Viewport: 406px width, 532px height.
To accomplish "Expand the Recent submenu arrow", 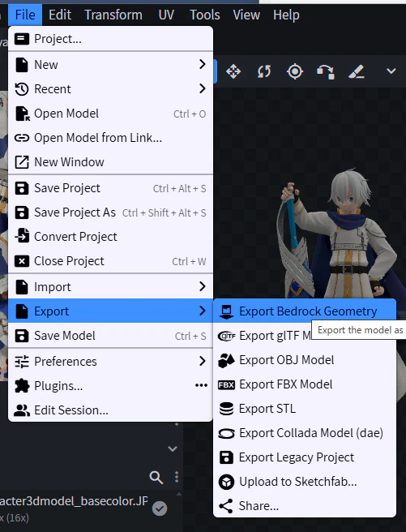I will (203, 88).
